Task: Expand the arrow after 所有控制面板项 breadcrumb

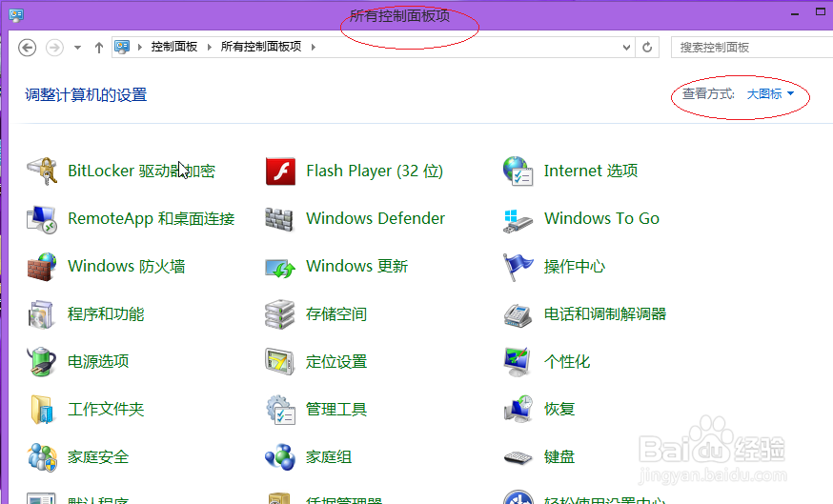Action: (314, 48)
